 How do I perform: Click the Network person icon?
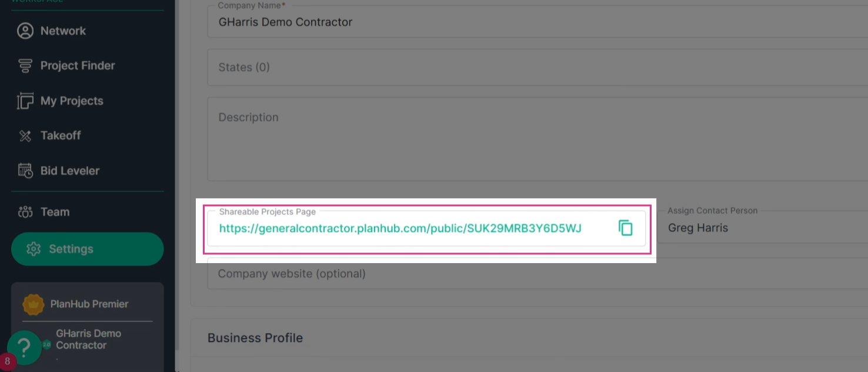point(25,31)
